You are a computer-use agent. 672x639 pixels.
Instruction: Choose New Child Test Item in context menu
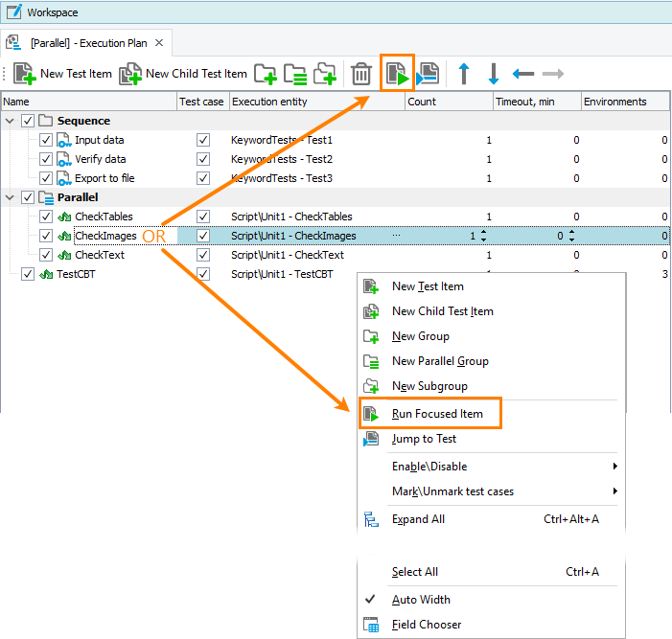(492, 311)
